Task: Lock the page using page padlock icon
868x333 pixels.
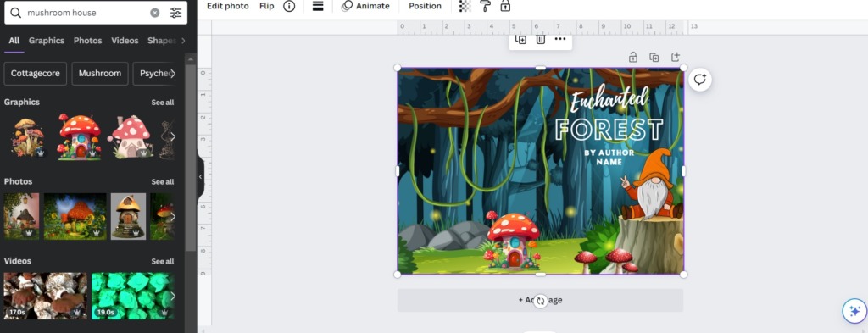Action: click(632, 57)
